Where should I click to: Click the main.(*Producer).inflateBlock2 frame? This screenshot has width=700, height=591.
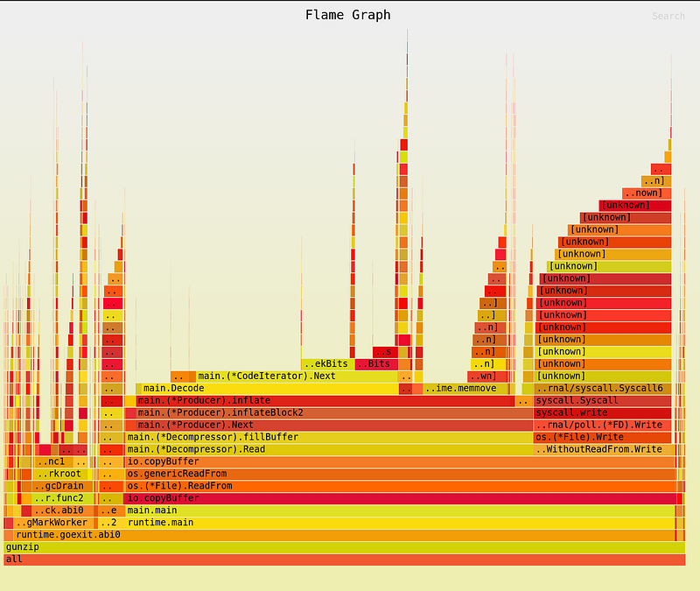(x=262, y=412)
